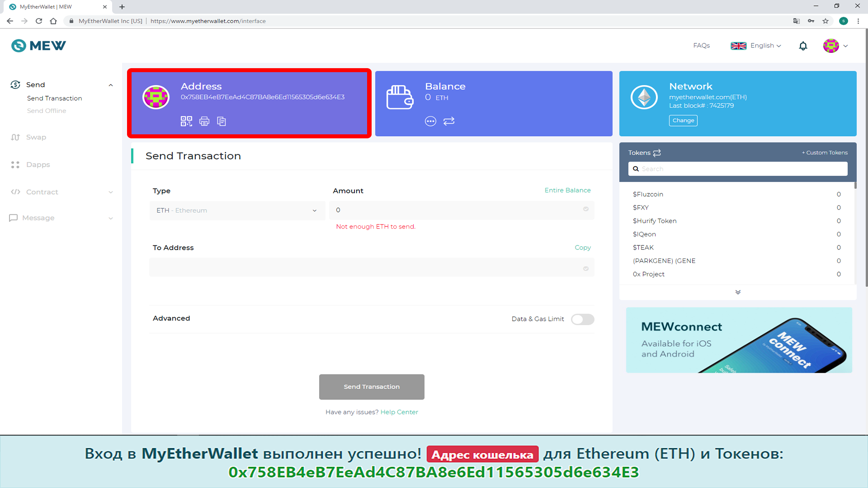The image size is (868, 488).
Task: Bookmark this page with the star
Action: (x=826, y=21)
